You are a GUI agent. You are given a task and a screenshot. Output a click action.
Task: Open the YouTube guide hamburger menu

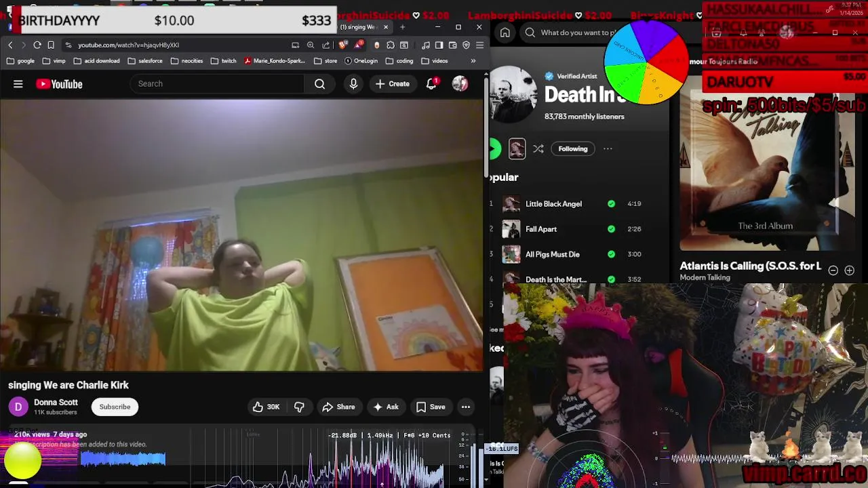pyautogui.click(x=18, y=84)
